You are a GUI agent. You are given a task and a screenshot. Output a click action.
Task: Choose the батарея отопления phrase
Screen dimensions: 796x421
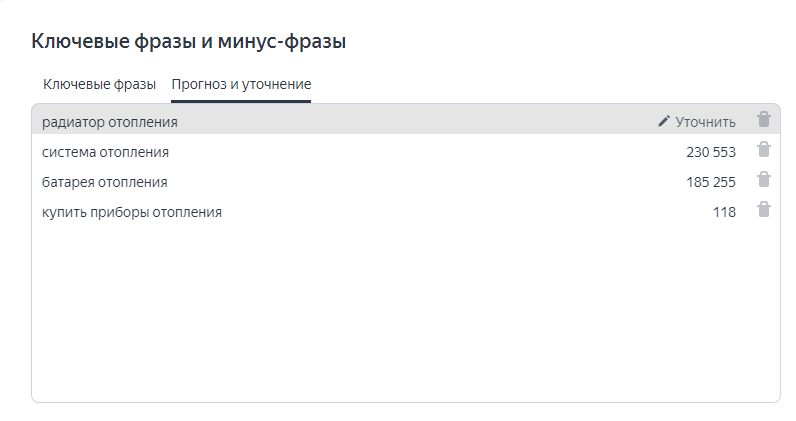[x=104, y=182]
